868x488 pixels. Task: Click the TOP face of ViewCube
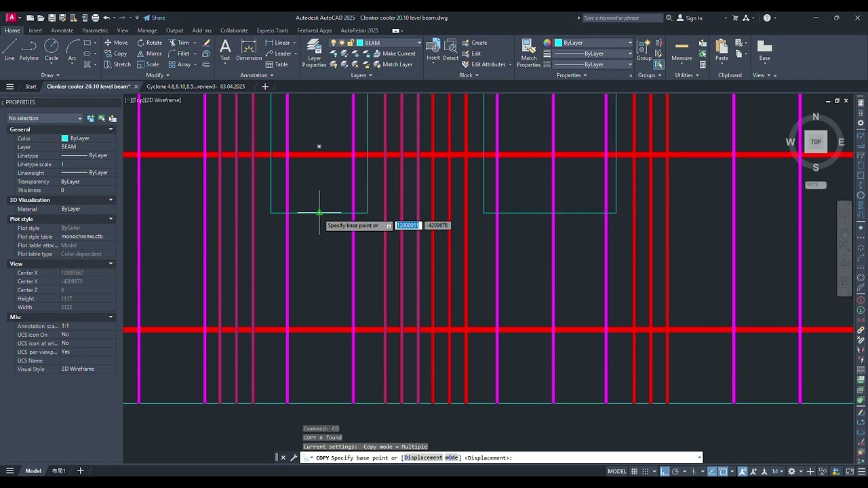pyautogui.click(x=816, y=142)
